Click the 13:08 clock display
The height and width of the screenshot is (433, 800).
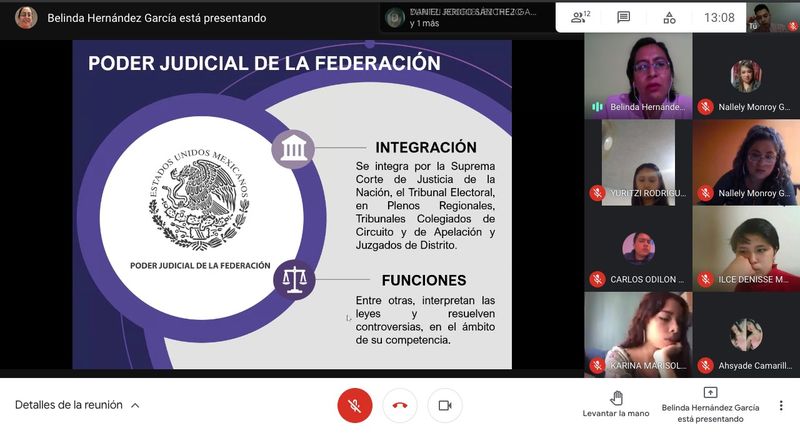[x=719, y=18]
